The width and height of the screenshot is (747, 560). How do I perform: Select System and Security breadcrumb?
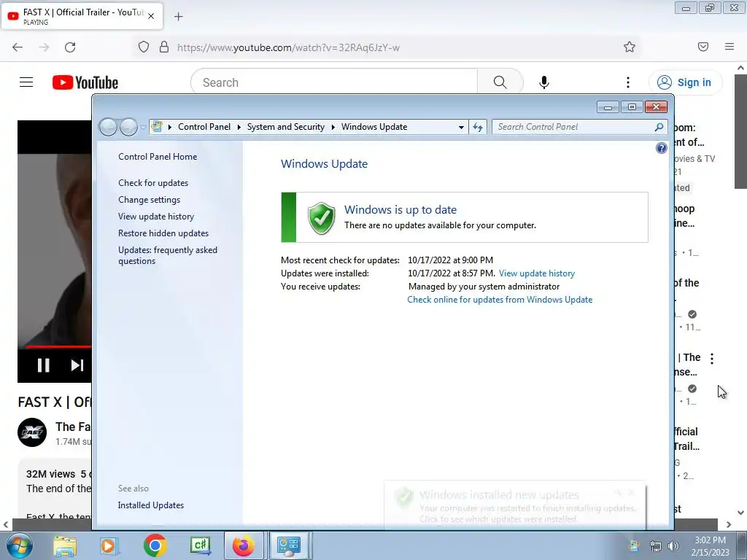[285, 127]
